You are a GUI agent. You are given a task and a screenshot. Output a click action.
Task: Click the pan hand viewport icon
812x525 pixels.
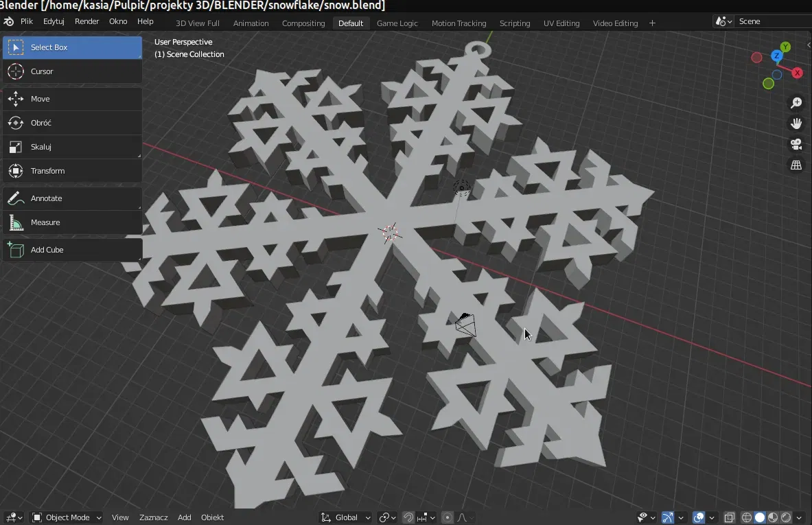(796, 124)
